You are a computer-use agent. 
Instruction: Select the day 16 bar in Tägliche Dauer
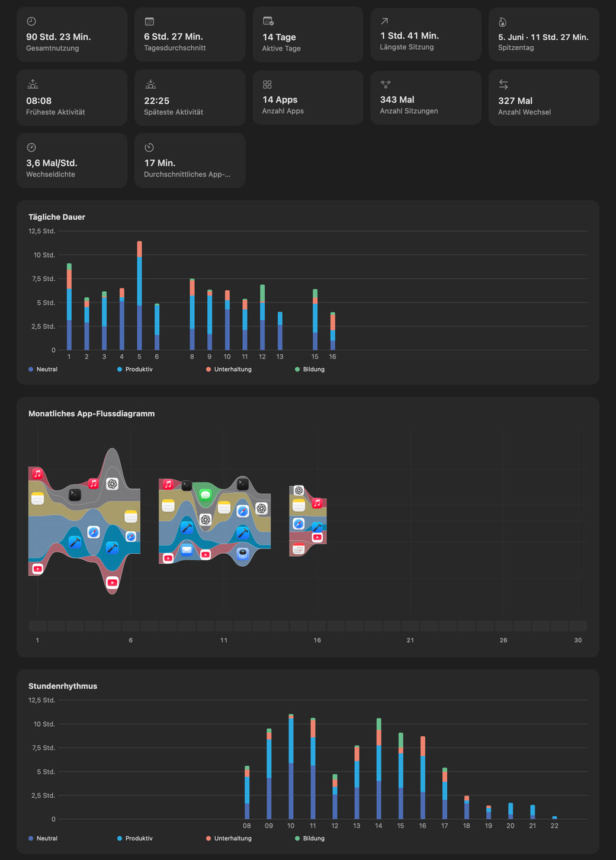[332, 331]
